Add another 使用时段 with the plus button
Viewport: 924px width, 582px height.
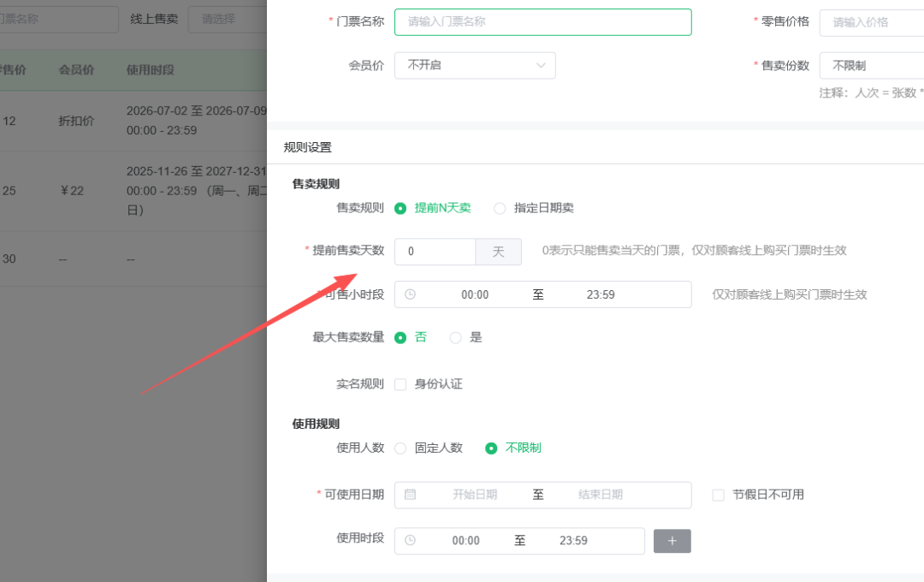pos(672,541)
